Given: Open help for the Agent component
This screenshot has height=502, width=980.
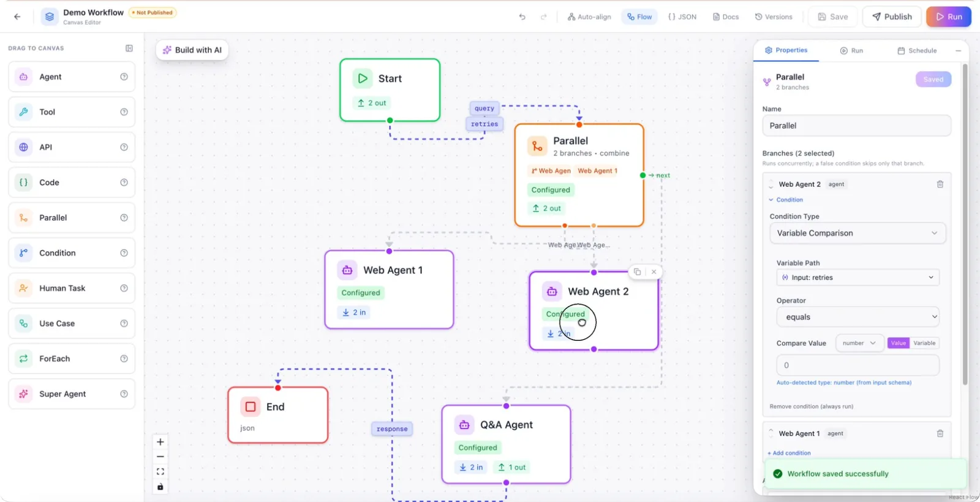Looking at the screenshot, I should click(x=124, y=77).
